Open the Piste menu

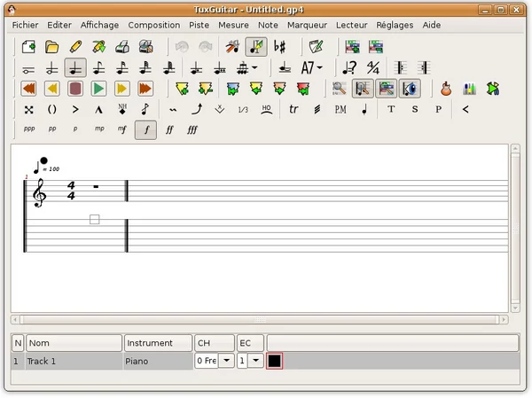point(199,25)
